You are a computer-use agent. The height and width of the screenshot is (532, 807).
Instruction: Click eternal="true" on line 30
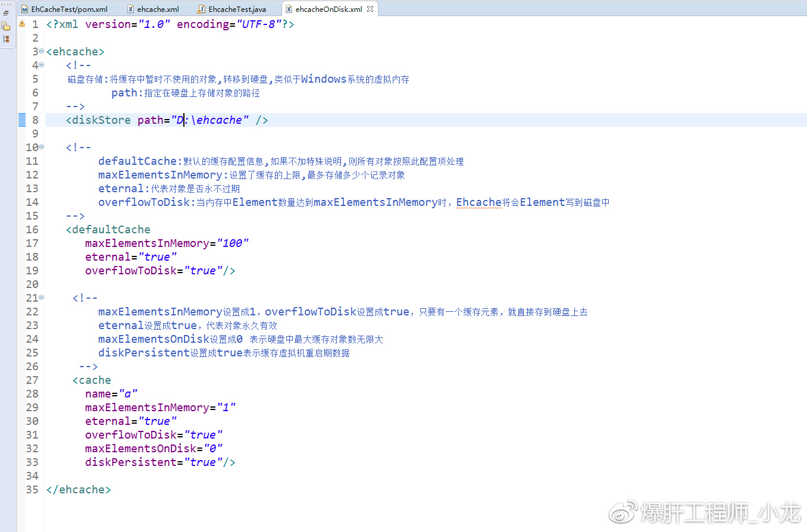pyautogui.click(x=131, y=421)
